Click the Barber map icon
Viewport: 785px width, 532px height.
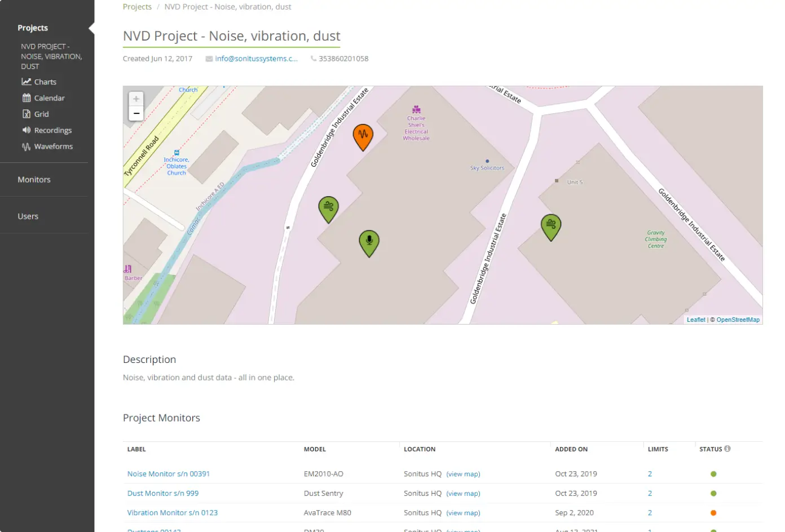coord(127,269)
